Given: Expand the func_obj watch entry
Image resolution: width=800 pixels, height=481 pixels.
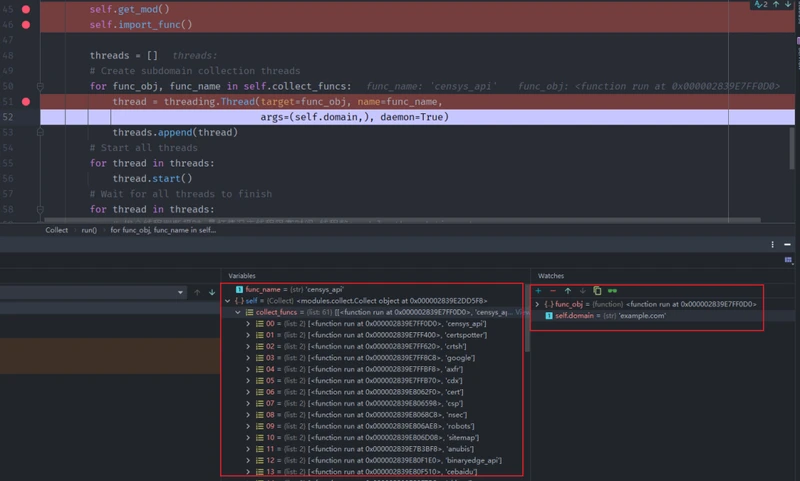Looking at the screenshot, I should pyautogui.click(x=537, y=304).
